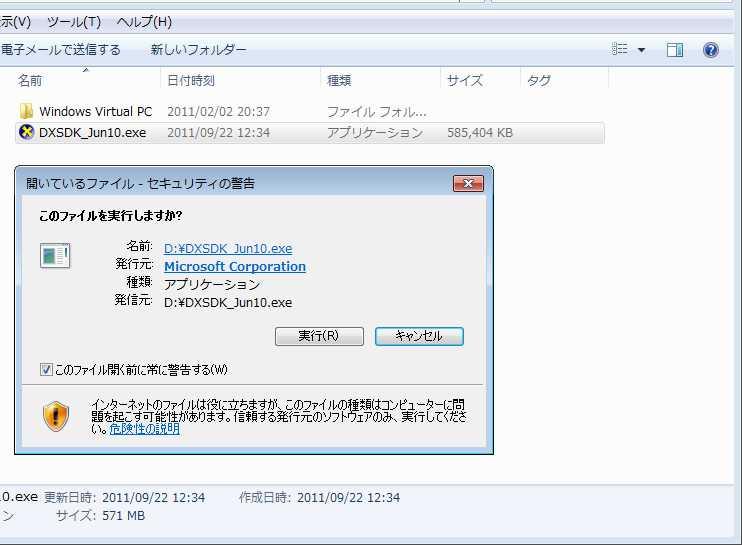Click the view mode icon
This screenshot has height=545, width=742.
[619, 49]
